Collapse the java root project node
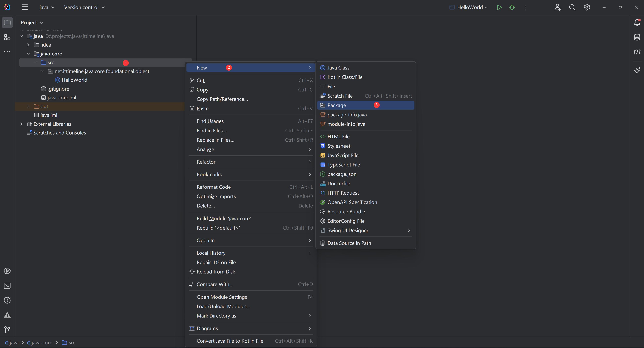 [21, 36]
